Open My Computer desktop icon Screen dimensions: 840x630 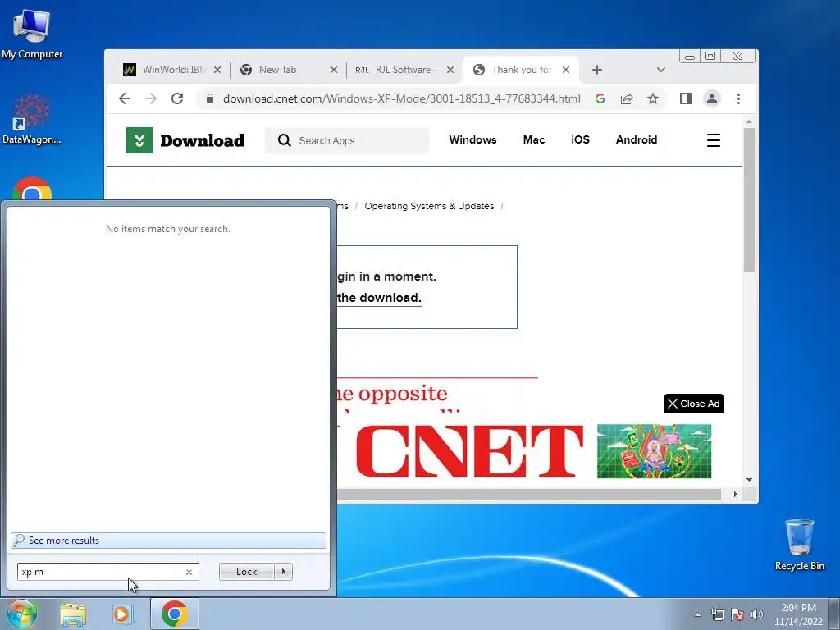tap(32, 34)
